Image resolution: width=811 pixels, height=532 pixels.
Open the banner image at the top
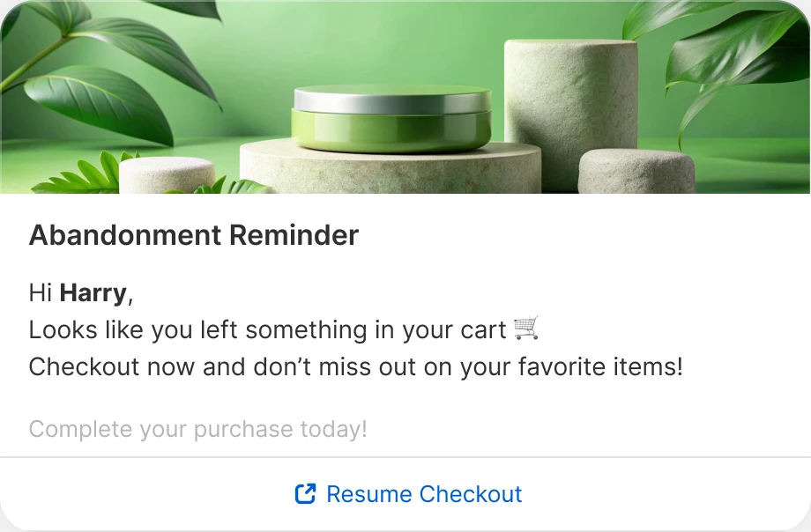[x=405, y=100]
